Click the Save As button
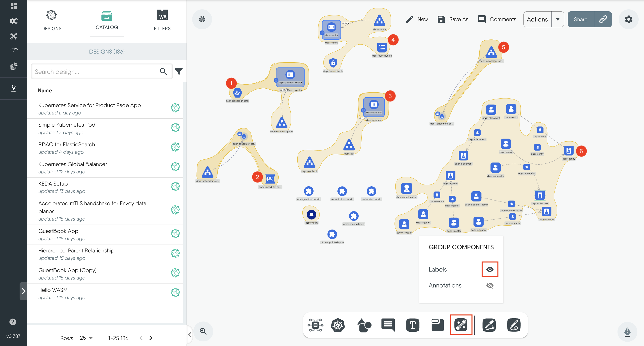The height and width of the screenshot is (346, 644). tap(453, 19)
